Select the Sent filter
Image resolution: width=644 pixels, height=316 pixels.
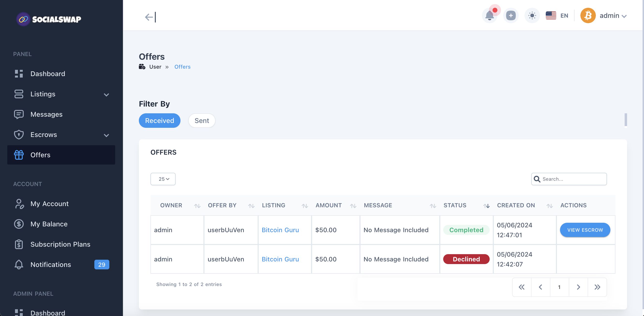(x=202, y=121)
